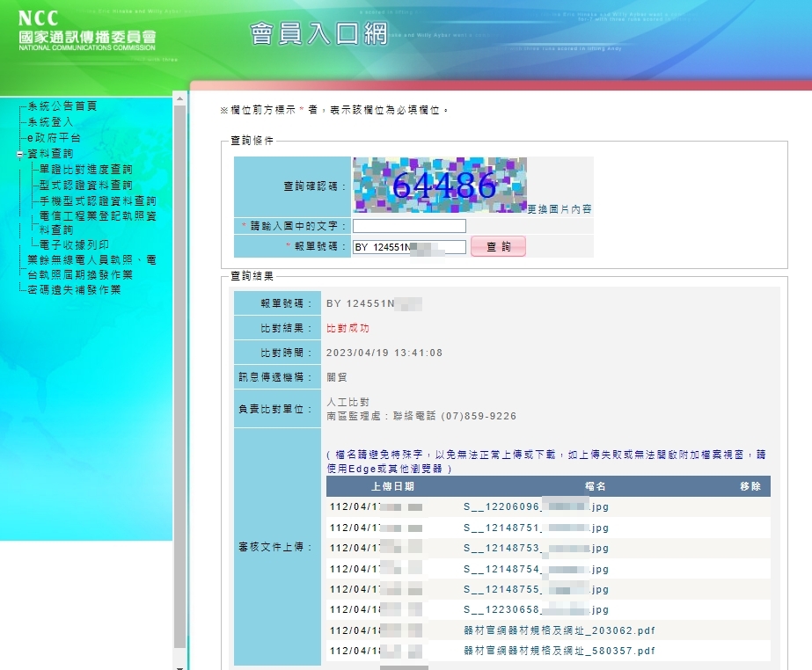Open the S__12148753 jpg file
The width and height of the screenshot is (812, 670).
[536, 549]
